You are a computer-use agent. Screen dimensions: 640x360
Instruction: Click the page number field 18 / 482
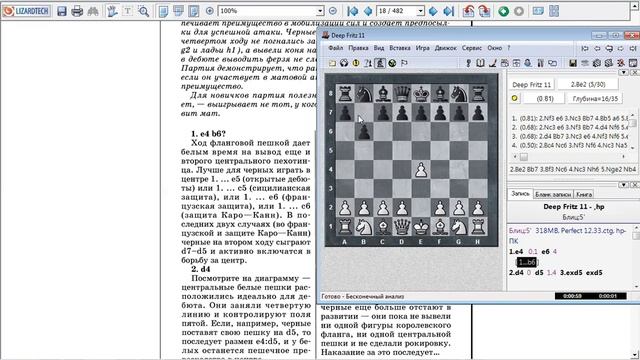pos(397,11)
